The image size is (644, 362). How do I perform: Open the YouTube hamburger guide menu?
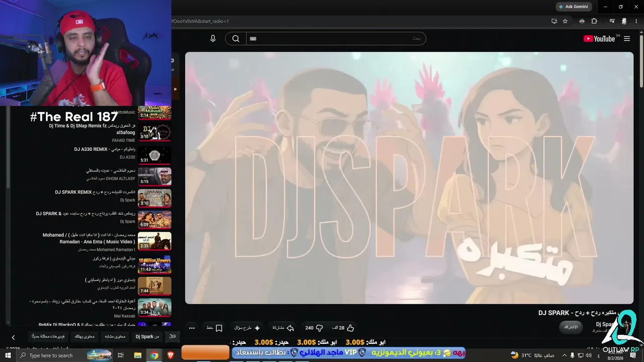pos(627,39)
